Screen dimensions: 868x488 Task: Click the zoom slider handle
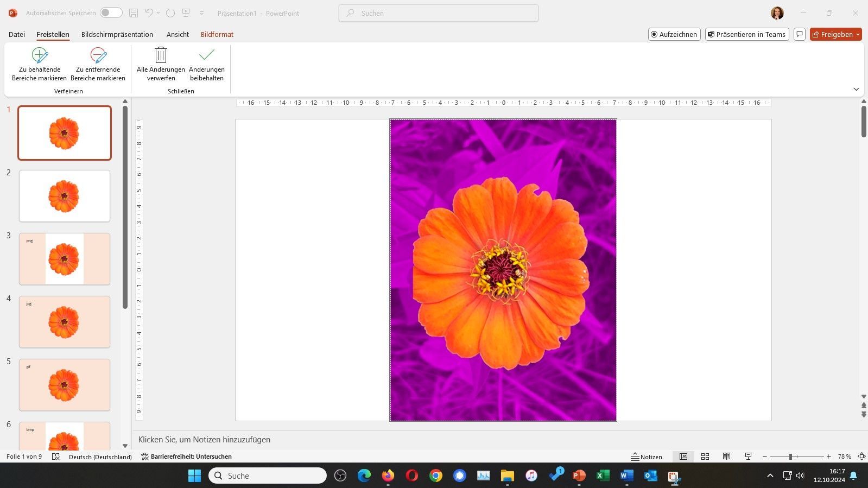click(x=790, y=457)
